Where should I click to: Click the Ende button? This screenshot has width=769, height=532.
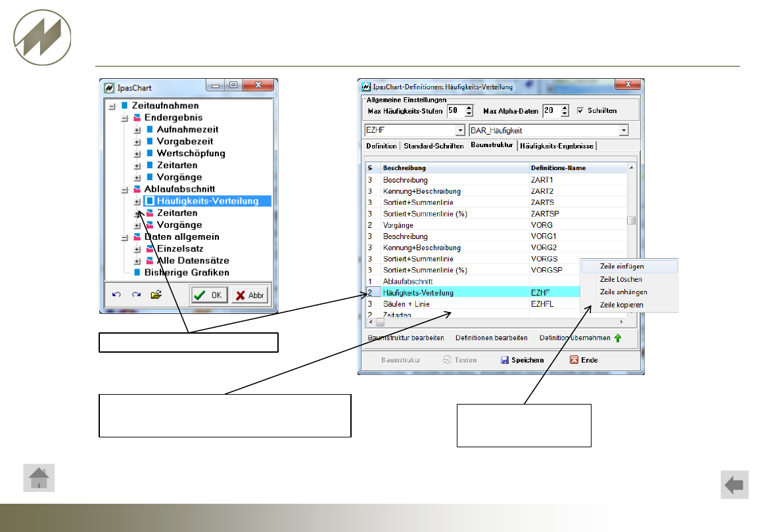point(584,360)
